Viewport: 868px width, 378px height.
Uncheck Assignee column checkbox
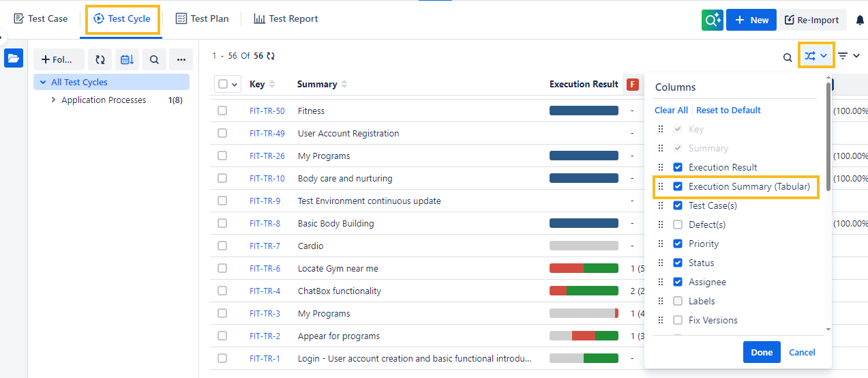(678, 282)
